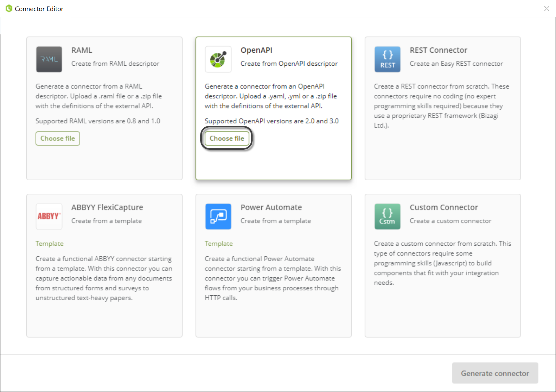Click the ABBYY connector description paragraph
The width and height of the screenshot is (556, 392).
[x=104, y=278]
